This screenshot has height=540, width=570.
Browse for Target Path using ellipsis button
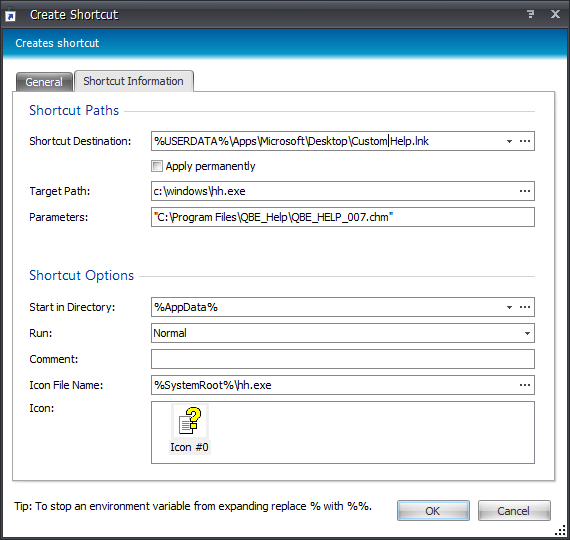point(525,191)
